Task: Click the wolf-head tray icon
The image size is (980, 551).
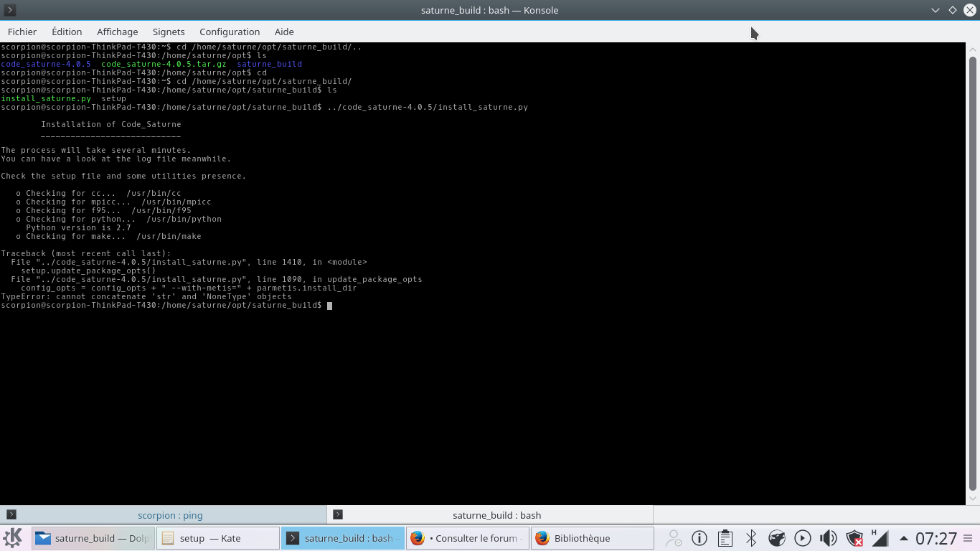Action: click(777, 538)
